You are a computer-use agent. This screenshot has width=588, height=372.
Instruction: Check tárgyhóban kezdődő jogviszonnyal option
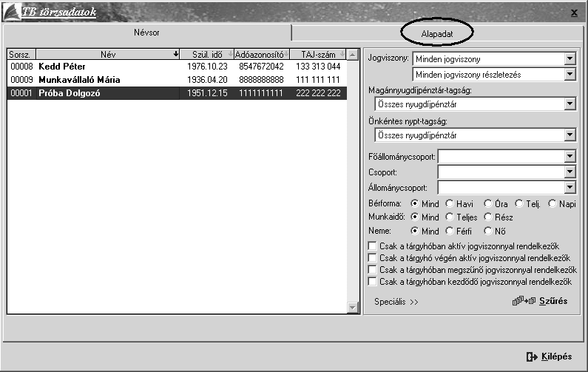(372, 281)
